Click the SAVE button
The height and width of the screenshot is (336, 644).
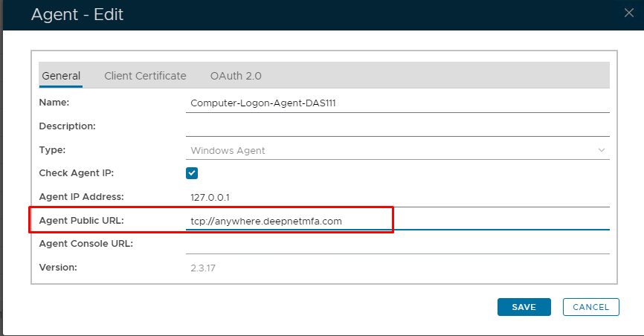[x=524, y=307]
